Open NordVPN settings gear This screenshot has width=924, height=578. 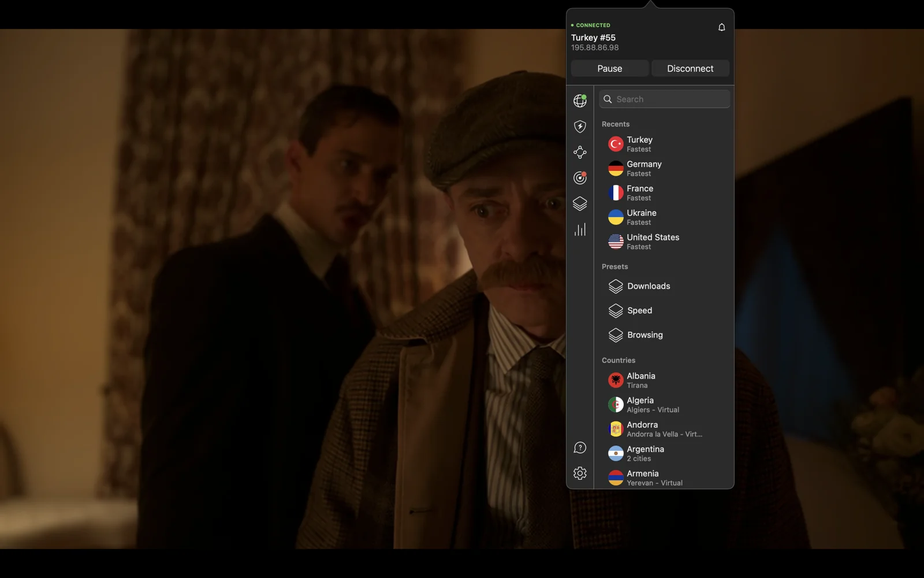(580, 473)
